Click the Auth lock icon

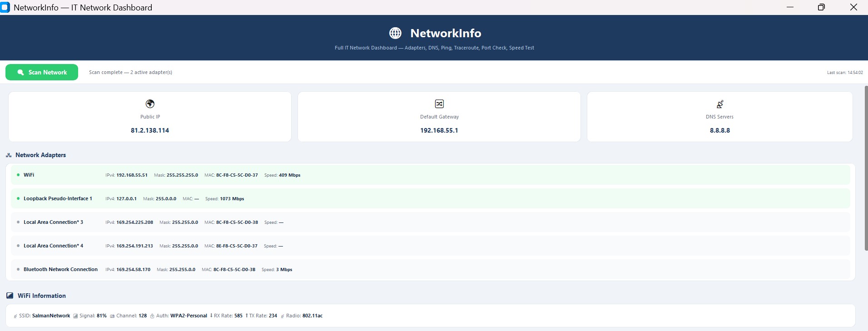(x=152, y=316)
